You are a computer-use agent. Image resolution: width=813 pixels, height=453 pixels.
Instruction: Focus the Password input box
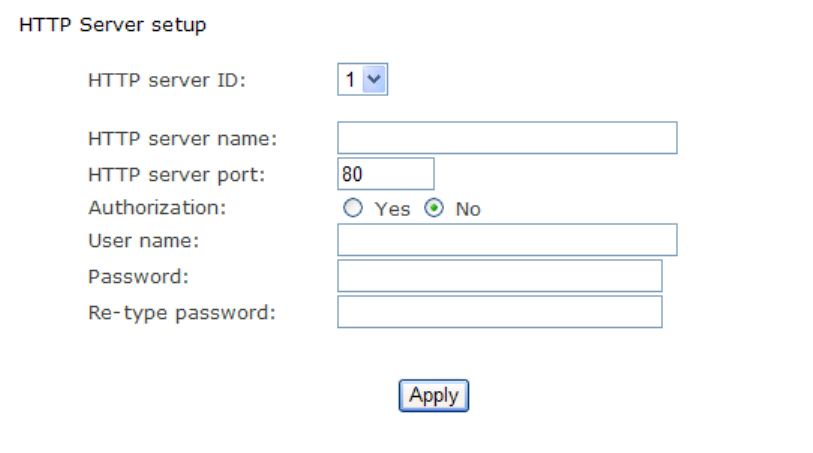coord(499,276)
